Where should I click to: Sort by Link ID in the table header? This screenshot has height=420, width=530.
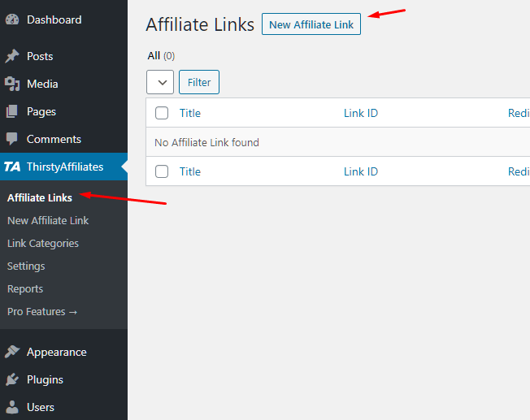tap(361, 113)
